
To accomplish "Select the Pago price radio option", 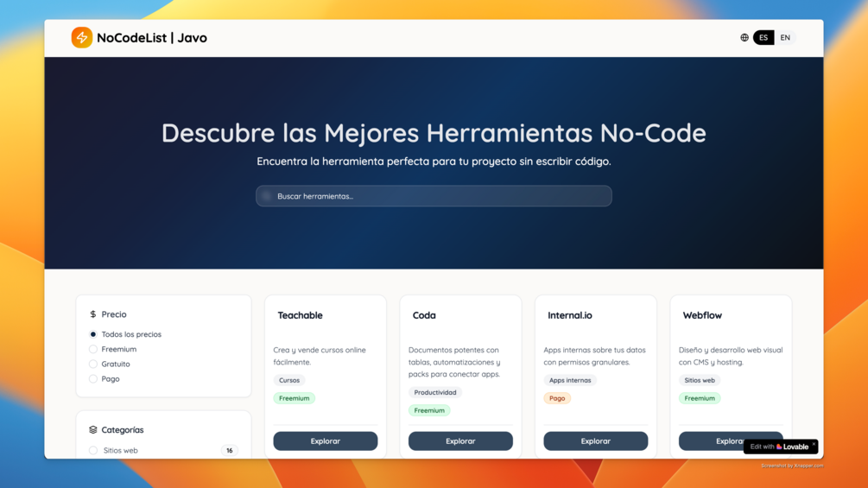I will point(93,379).
